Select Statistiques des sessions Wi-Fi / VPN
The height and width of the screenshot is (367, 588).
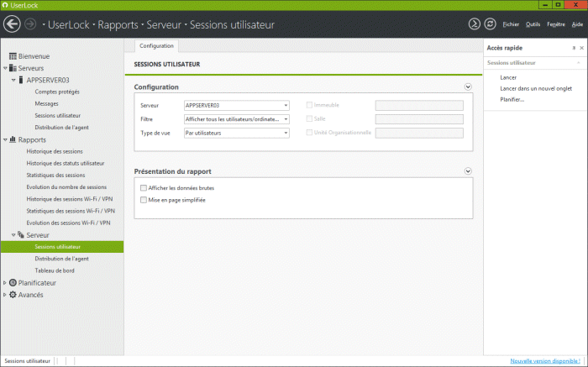pos(71,211)
